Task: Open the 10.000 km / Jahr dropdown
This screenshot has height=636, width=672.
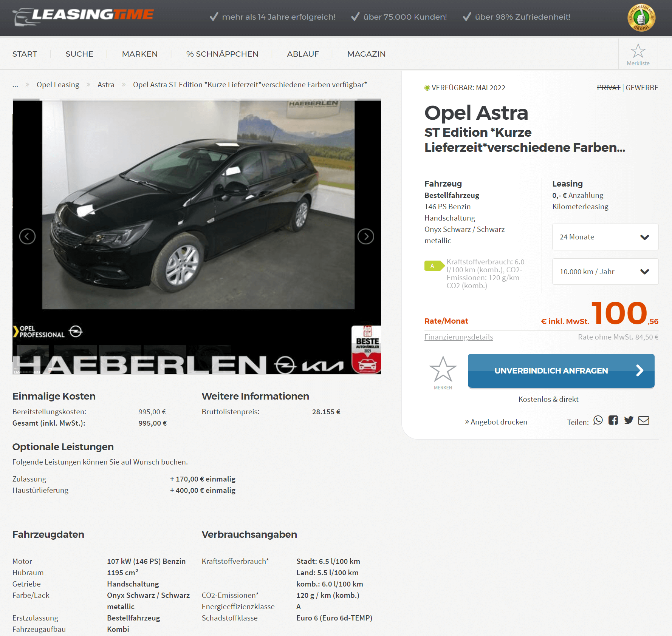Action: pyautogui.click(x=605, y=272)
